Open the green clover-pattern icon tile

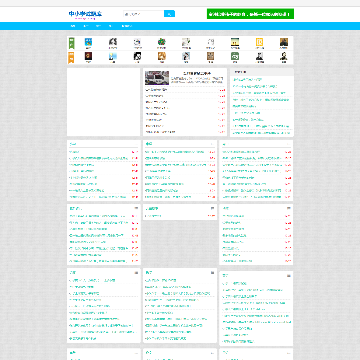click(x=162, y=42)
